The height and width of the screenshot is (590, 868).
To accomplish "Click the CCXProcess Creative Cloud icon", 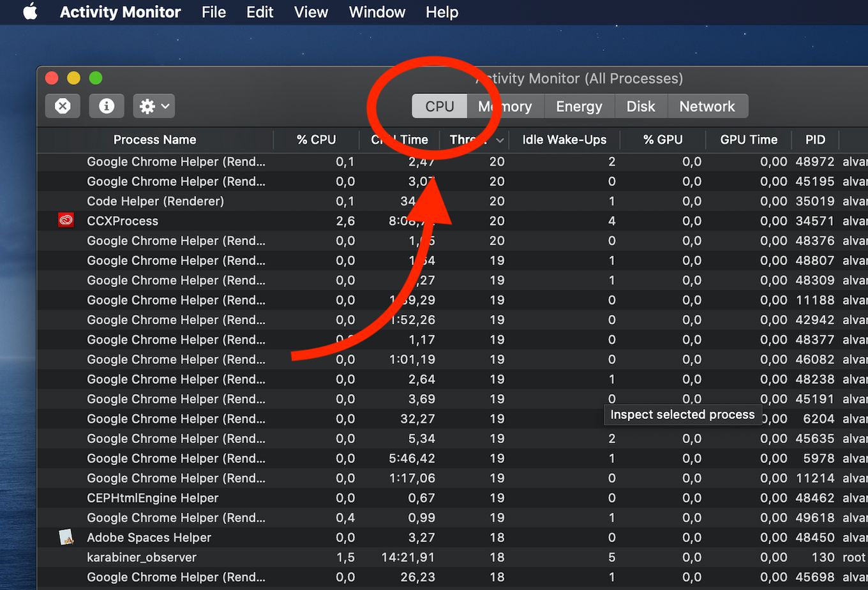I will point(66,221).
